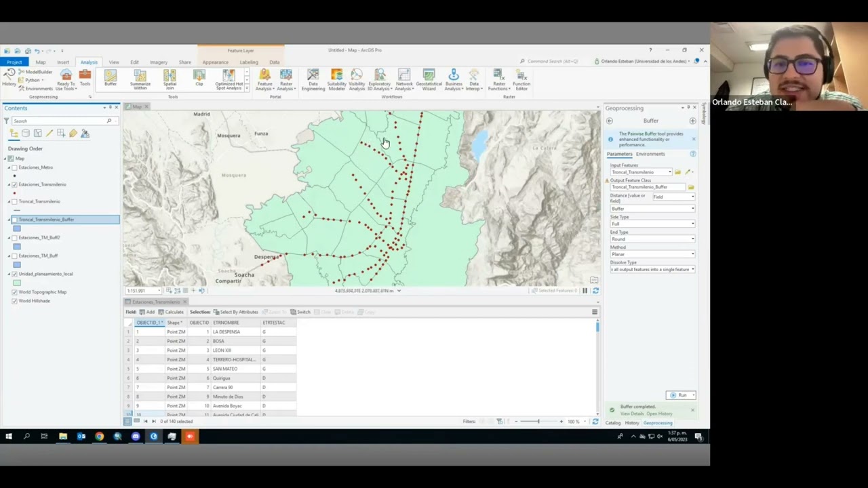
Task: Open Visibility Analysis
Action: click(357, 80)
